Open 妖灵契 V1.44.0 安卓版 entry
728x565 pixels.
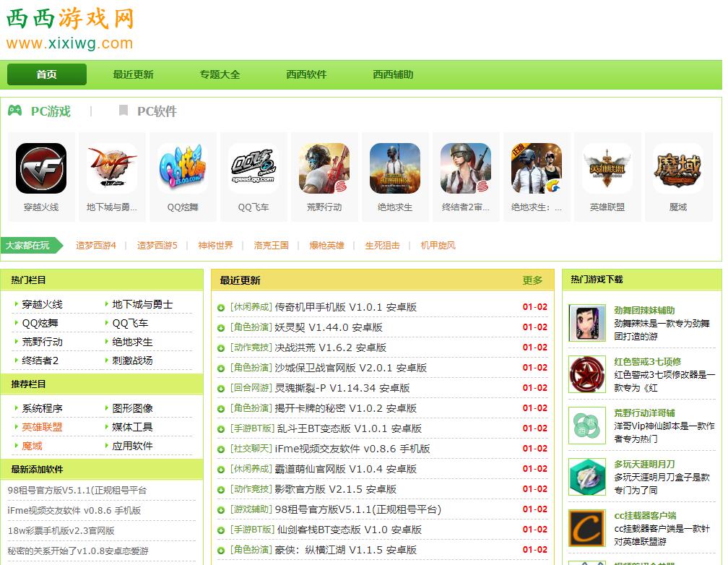tap(328, 327)
